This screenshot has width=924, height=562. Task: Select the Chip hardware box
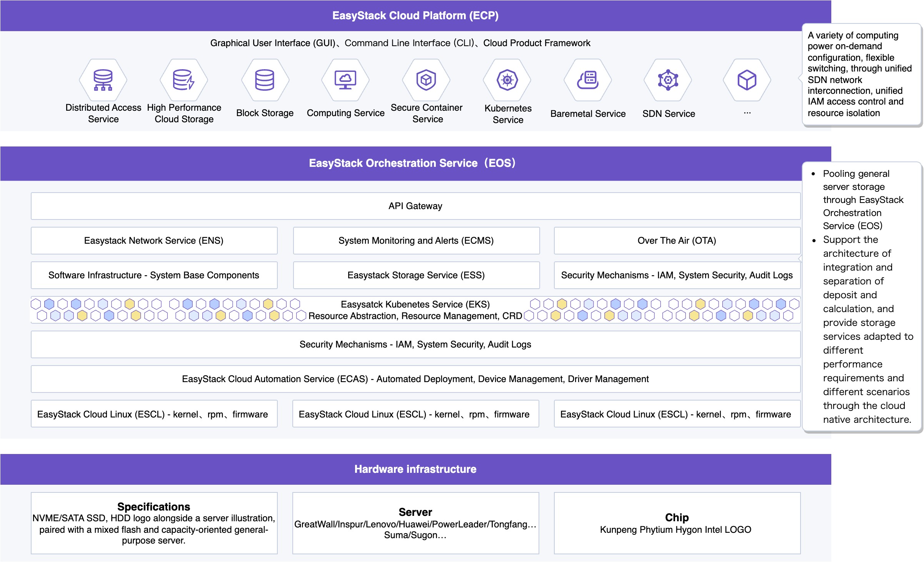677,523
